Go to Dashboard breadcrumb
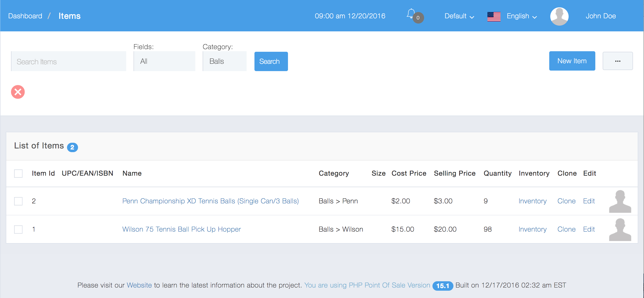The width and height of the screenshot is (644, 298). (25, 16)
